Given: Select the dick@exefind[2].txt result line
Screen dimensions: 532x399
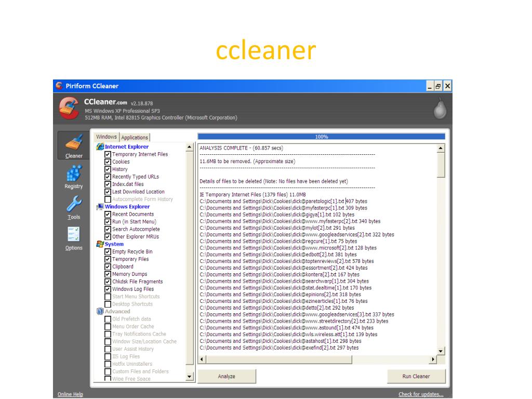Looking at the screenshot, I should tap(279, 348).
